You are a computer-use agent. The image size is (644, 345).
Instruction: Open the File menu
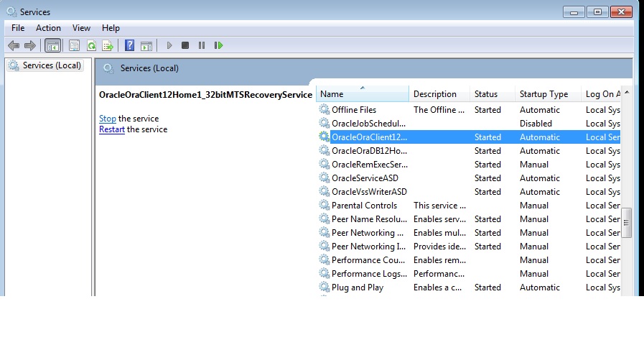pyautogui.click(x=18, y=28)
